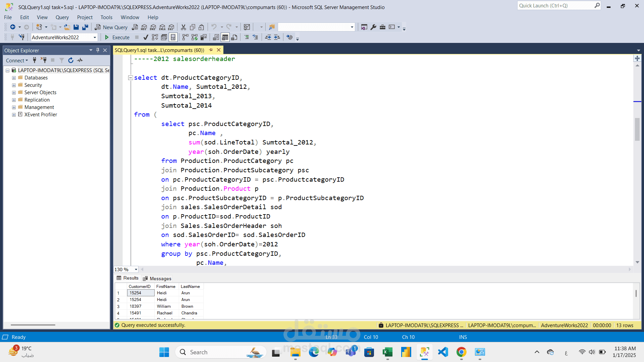Switch to the Messages tab
This screenshot has height=362, width=644.
tap(157, 279)
